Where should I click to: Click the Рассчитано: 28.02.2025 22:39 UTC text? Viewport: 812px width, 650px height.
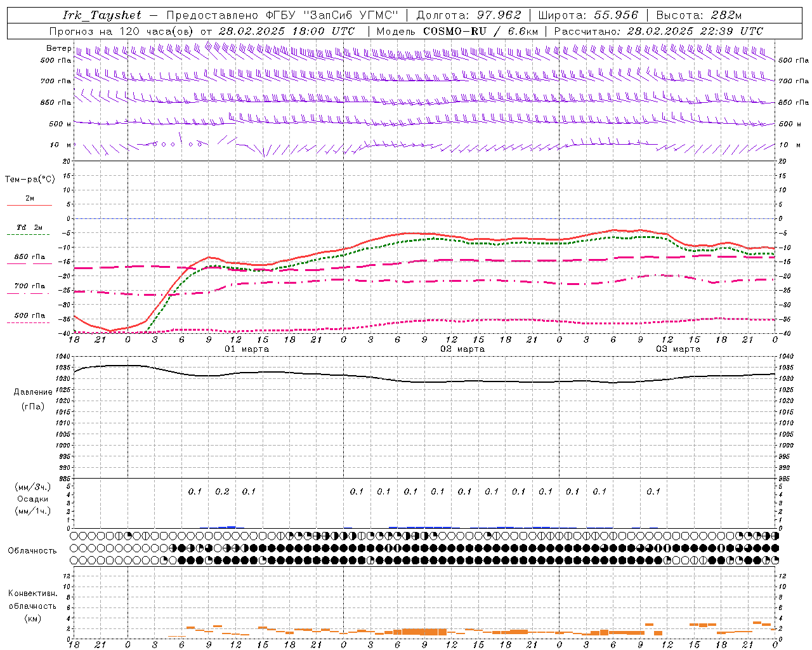tap(659, 31)
